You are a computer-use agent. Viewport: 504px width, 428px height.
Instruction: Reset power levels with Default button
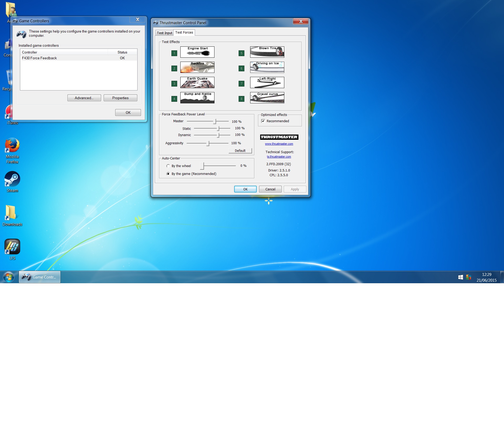pos(240,151)
